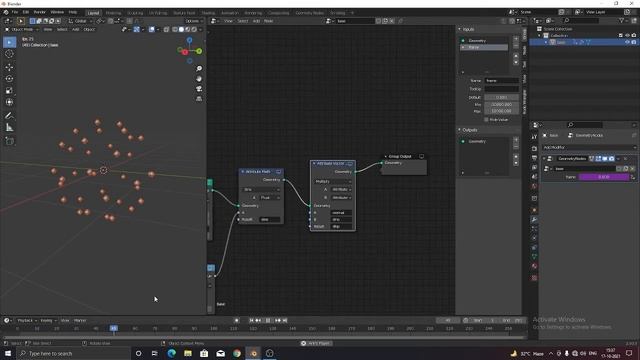
Task: Open the Keying dropdown in timeline
Action: point(48,320)
